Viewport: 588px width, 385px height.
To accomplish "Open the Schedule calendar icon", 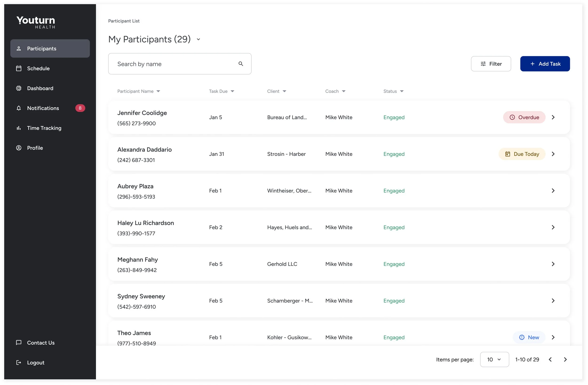I will tap(19, 68).
